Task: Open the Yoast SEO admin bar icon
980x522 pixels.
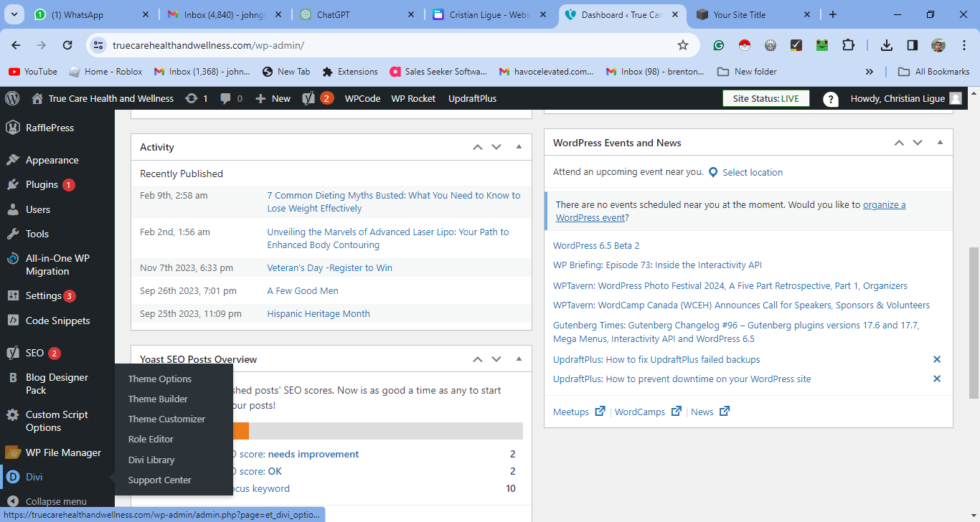Action: (x=309, y=98)
